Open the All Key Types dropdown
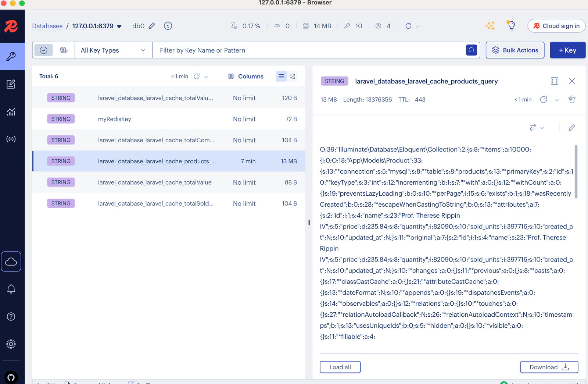 click(114, 50)
